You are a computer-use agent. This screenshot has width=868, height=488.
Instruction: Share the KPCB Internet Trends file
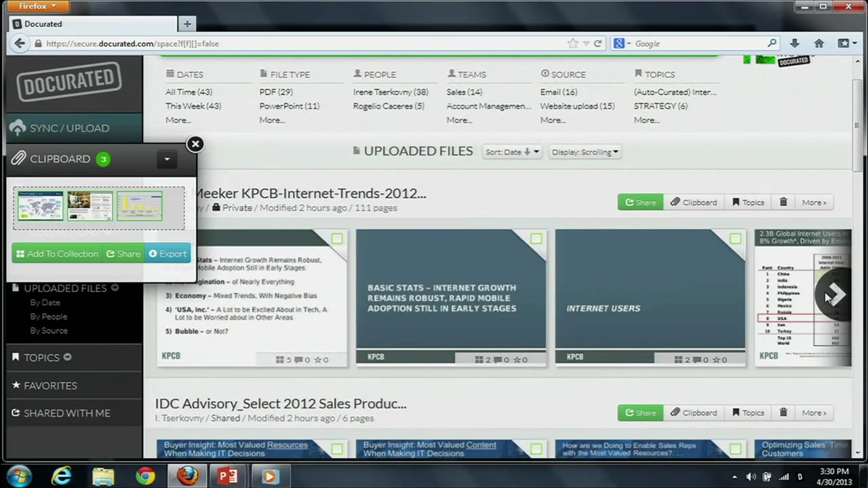[640, 203]
